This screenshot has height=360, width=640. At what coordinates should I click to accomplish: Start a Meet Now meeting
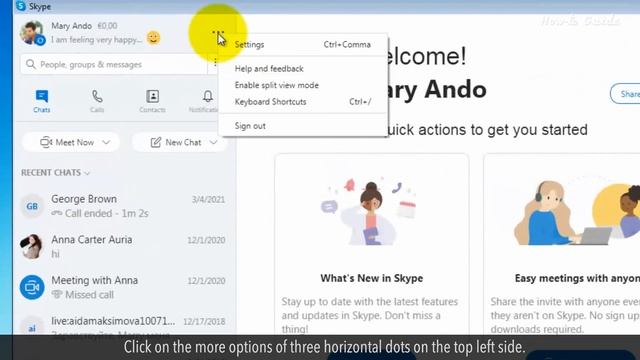67,142
